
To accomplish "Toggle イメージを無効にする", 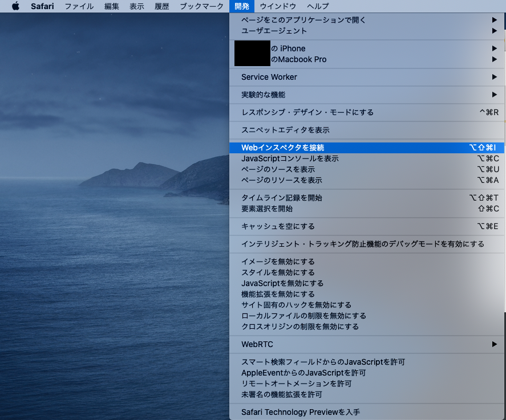I will pos(367,262).
